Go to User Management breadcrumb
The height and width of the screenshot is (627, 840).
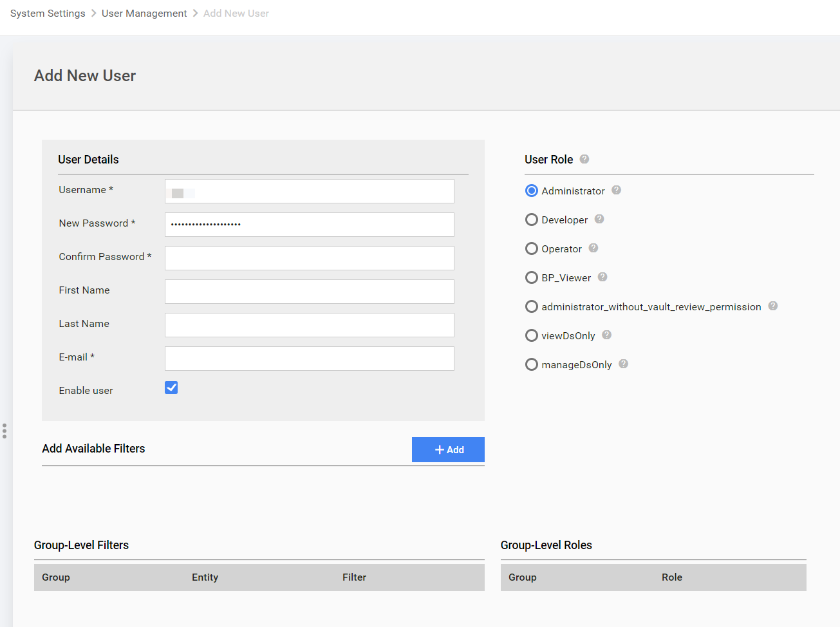tap(144, 14)
